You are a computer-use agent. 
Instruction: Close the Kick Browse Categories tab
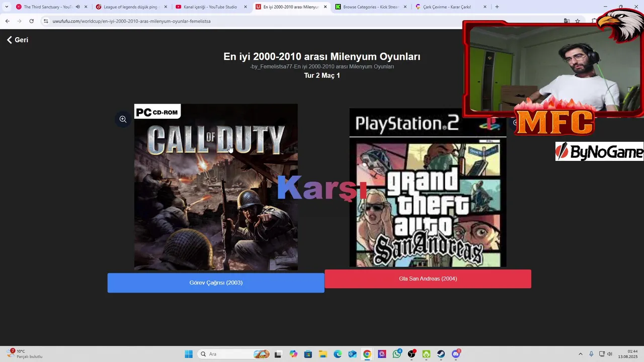tap(405, 7)
